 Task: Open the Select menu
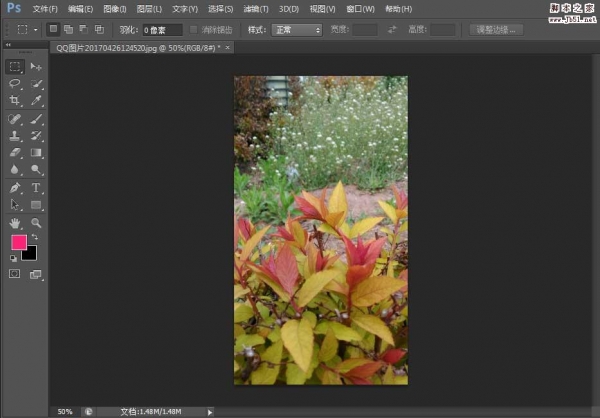coord(221,9)
